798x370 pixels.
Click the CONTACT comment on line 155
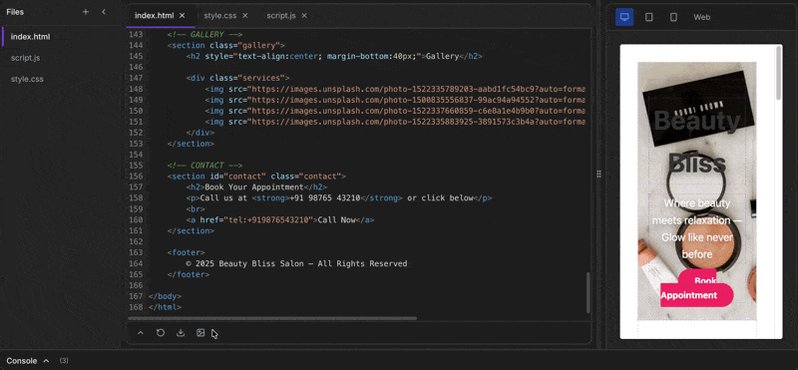205,165
